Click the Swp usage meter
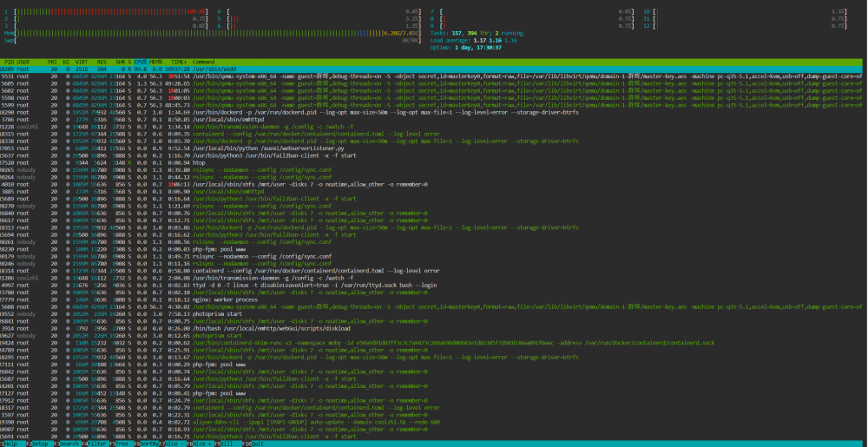Image resolution: width=868 pixels, height=447 pixels. tap(213, 40)
